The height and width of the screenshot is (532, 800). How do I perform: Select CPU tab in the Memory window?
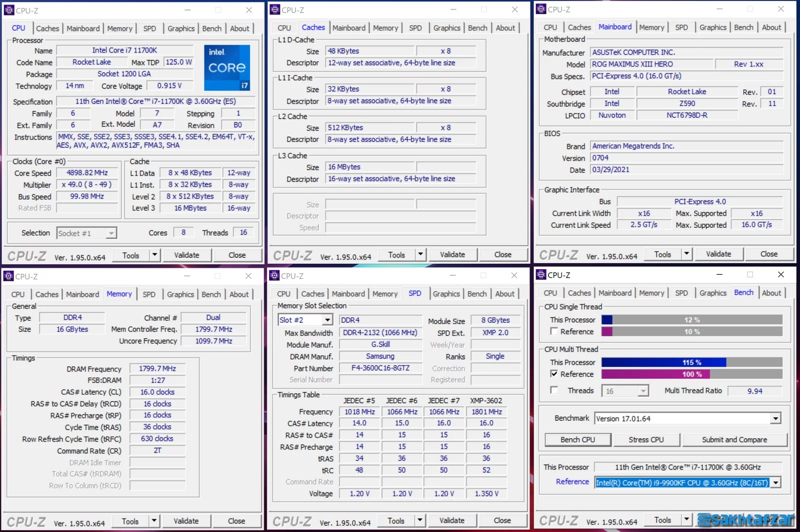pos(18,294)
